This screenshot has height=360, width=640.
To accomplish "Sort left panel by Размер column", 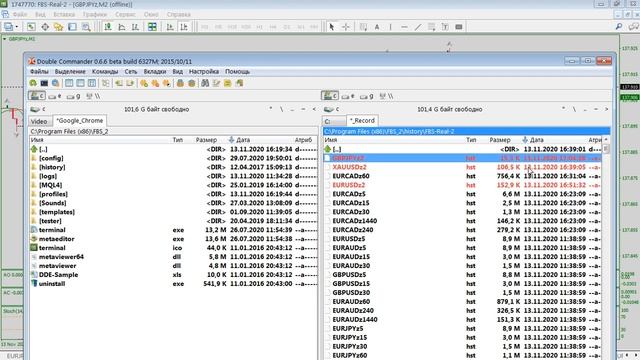I will tap(206, 140).
